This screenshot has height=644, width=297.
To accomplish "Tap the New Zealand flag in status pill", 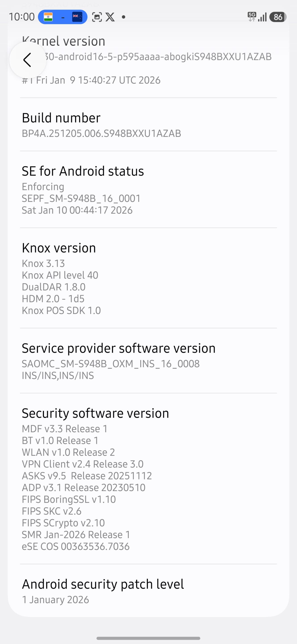I will click(77, 17).
